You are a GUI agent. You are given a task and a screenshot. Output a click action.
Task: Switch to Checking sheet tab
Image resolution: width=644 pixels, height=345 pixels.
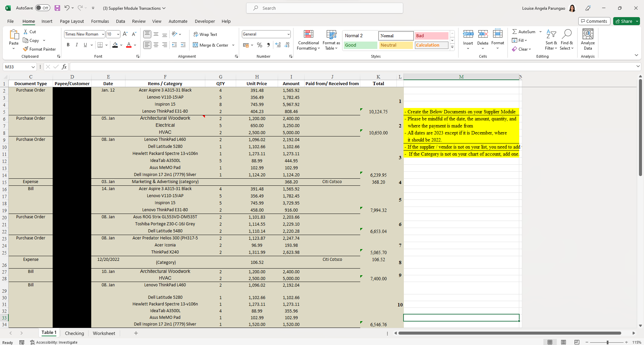click(74, 333)
